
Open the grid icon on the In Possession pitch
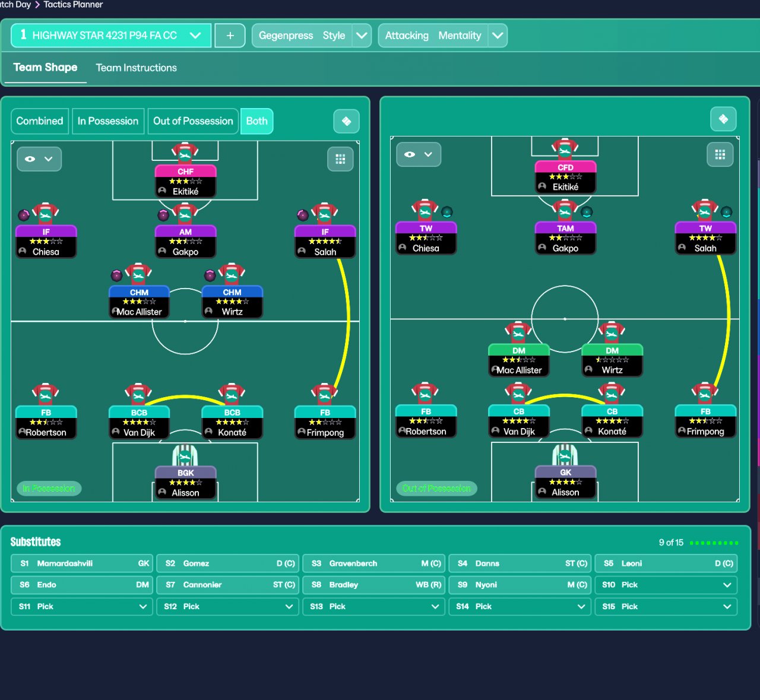(340, 159)
